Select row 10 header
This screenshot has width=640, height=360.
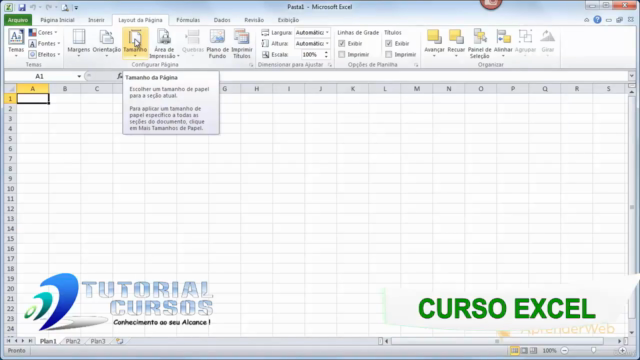point(10,189)
